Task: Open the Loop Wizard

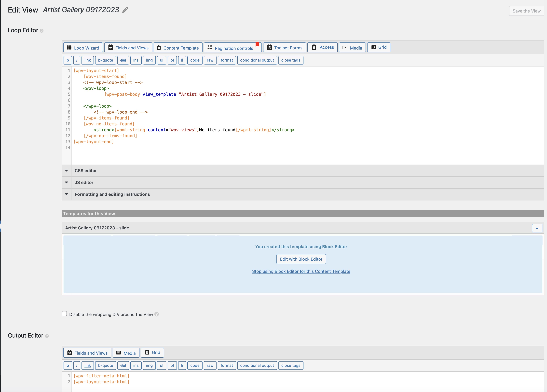Action: click(83, 48)
